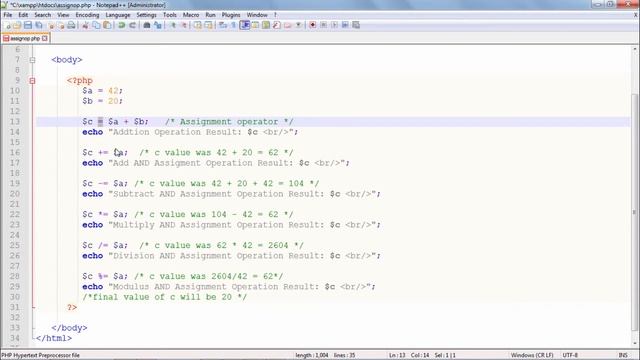This screenshot has width=640, height=360.
Task: Toggle Show All Characters toolbar icon
Action: (x=233, y=25)
